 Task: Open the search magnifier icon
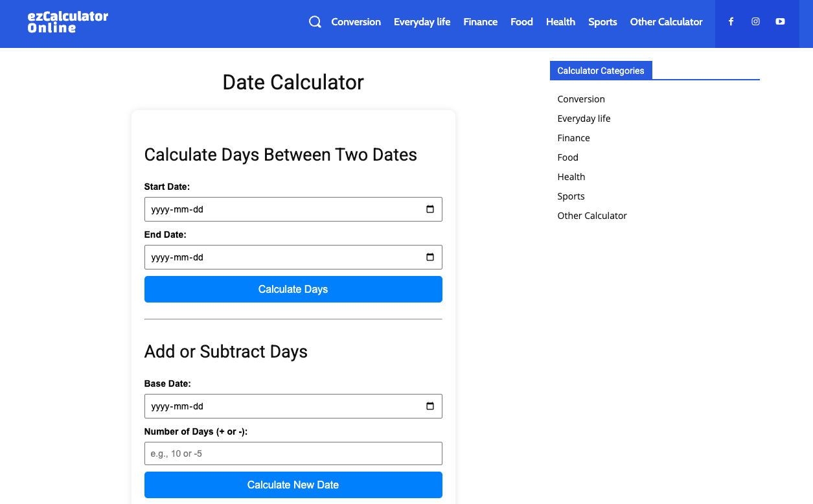[x=315, y=22]
